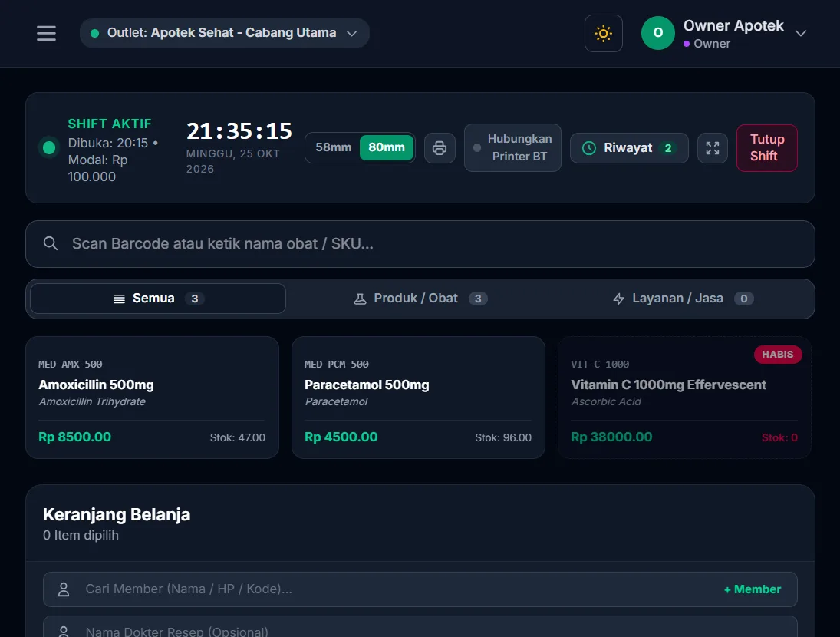Click the SKU text VIT-C-1000
The image size is (840, 637).
pyautogui.click(x=600, y=365)
